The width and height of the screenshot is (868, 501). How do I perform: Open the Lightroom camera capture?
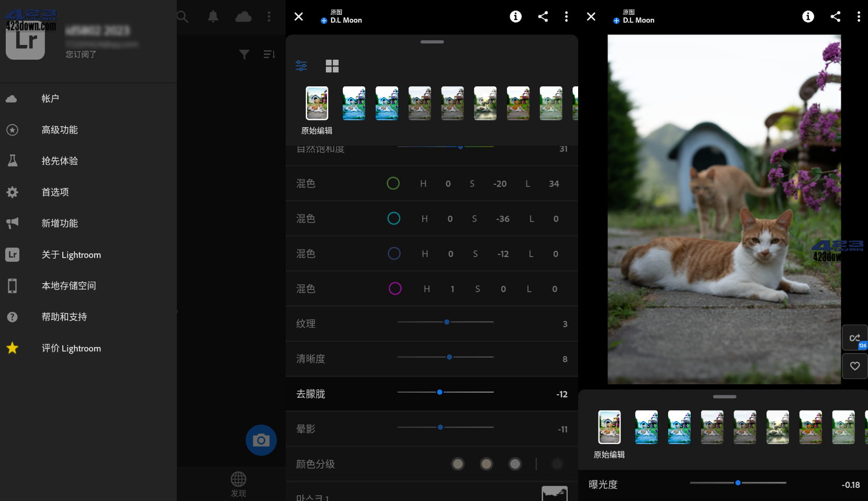261,440
